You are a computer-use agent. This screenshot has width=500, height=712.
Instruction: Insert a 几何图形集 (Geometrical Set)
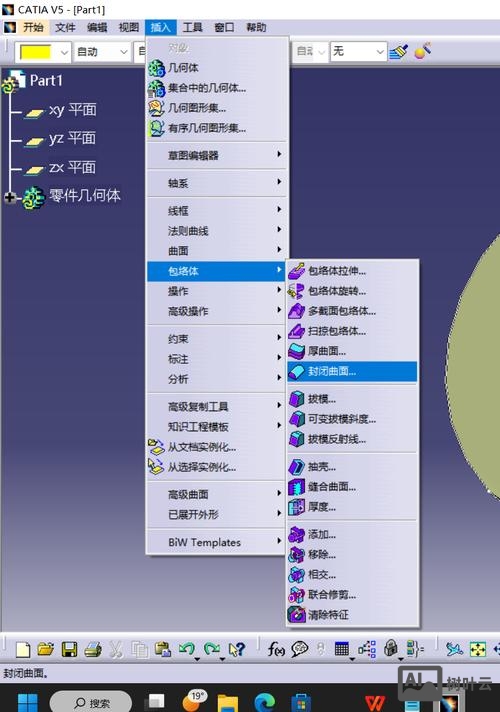[x=217, y=108]
